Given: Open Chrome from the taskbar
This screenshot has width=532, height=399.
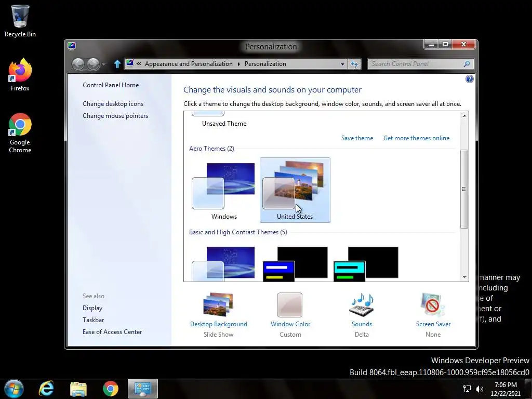Looking at the screenshot, I should pos(110,389).
